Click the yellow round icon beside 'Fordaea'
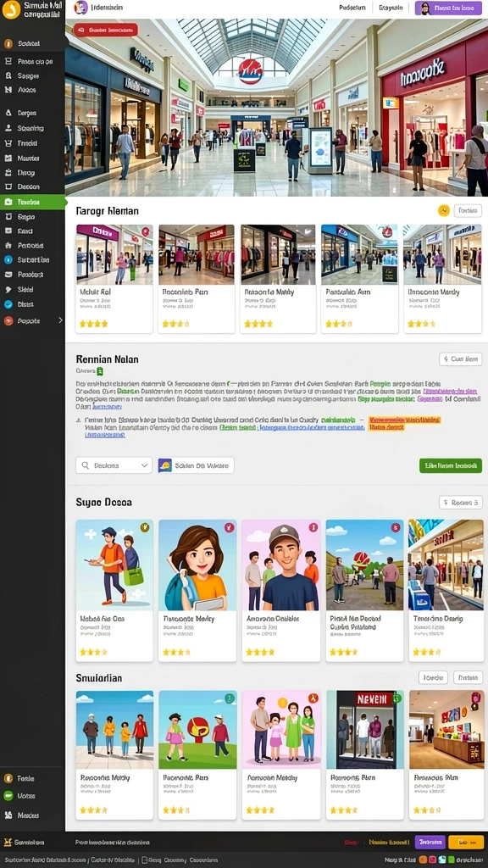 (443, 210)
